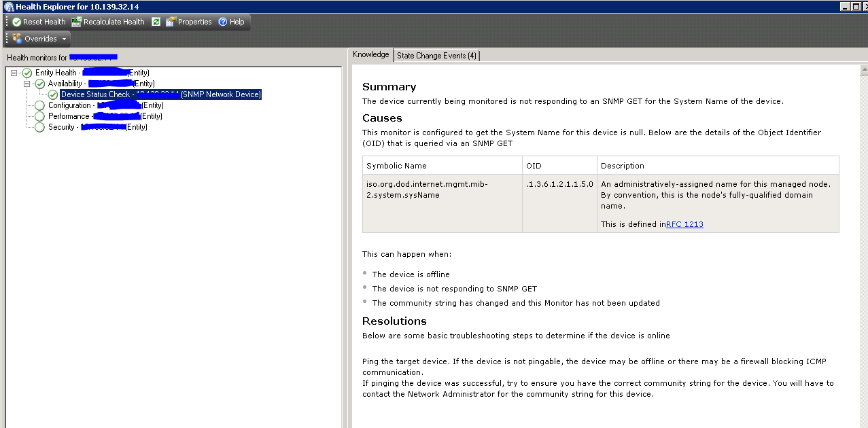
Task: Click the Health Explorer title bar icon
Action: [8, 6]
